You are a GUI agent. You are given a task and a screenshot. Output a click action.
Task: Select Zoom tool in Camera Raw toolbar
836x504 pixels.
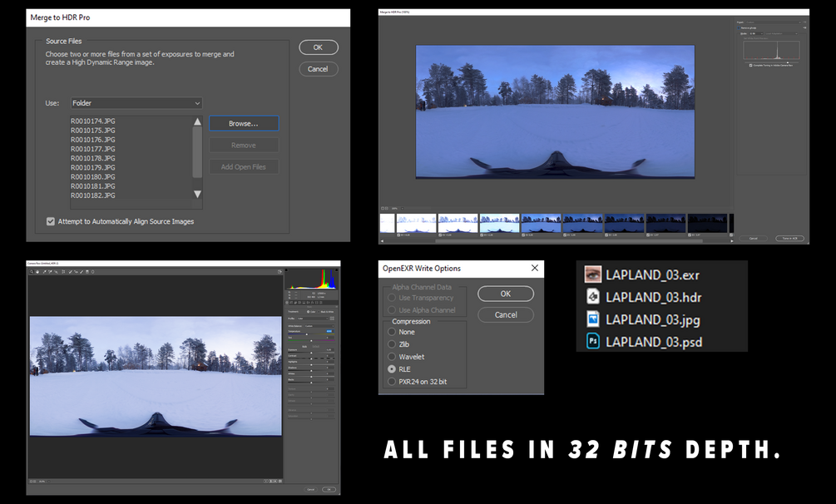click(32, 272)
